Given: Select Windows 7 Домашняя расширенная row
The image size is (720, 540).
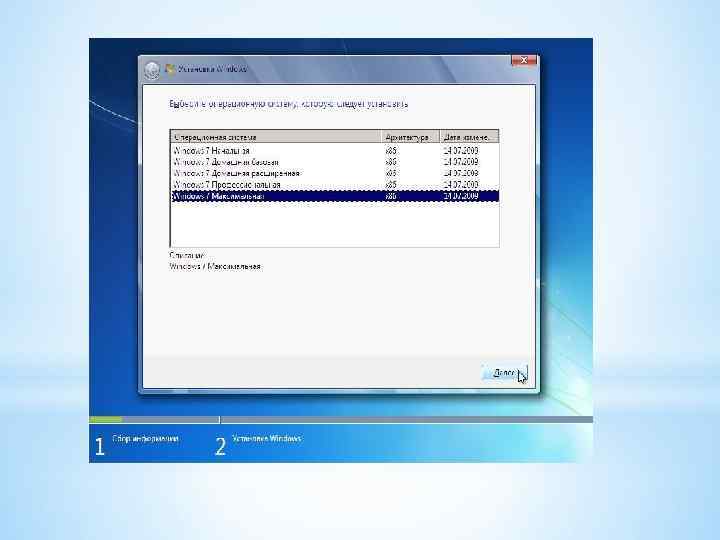Looking at the screenshot, I should coord(335,173).
